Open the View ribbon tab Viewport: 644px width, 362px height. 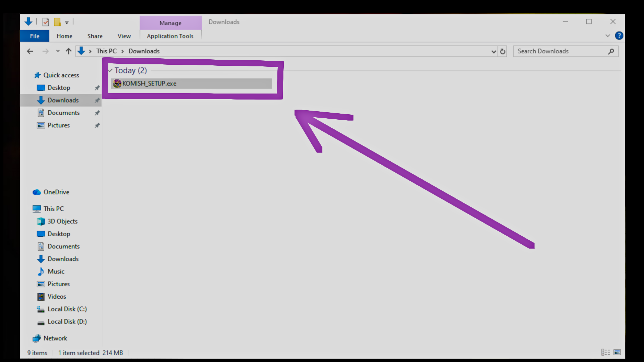click(124, 36)
